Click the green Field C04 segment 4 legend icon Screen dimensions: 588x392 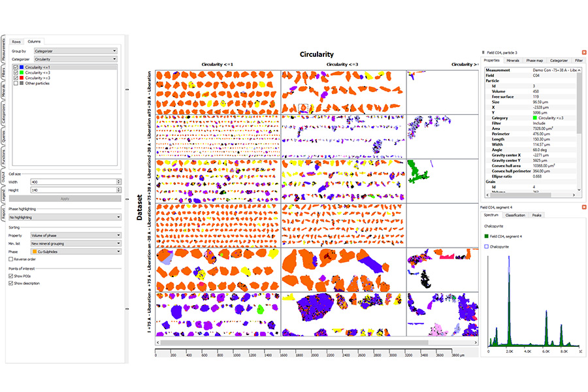tap(485, 235)
